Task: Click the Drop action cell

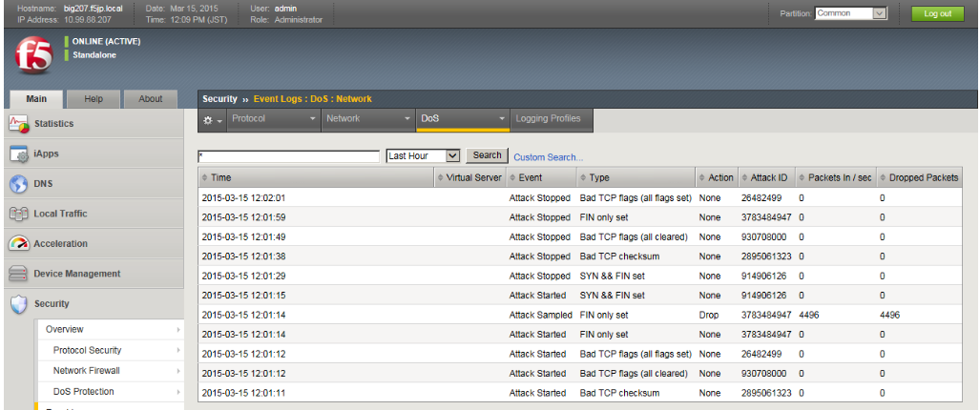Action: [x=709, y=316]
